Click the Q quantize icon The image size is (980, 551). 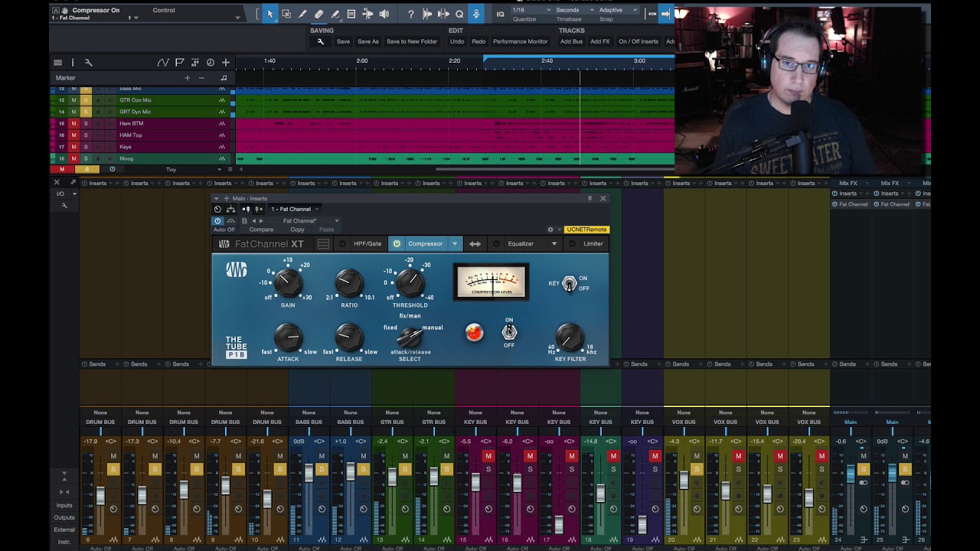[x=459, y=14]
